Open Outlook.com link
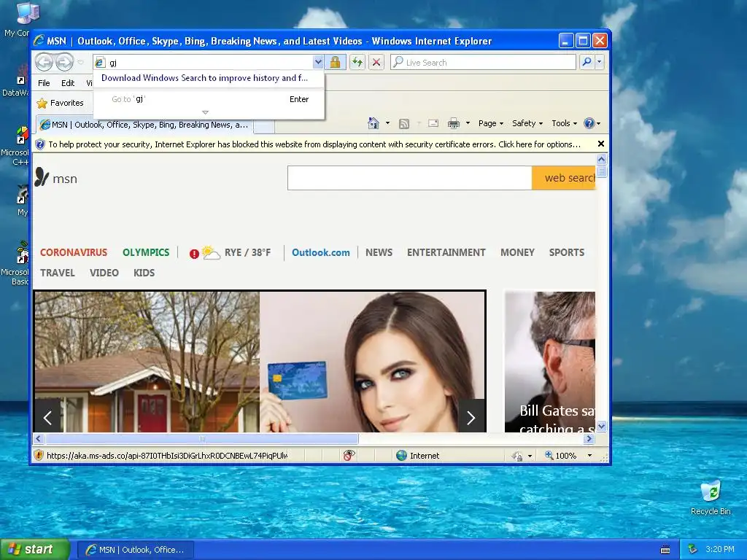 click(x=321, y=252)
